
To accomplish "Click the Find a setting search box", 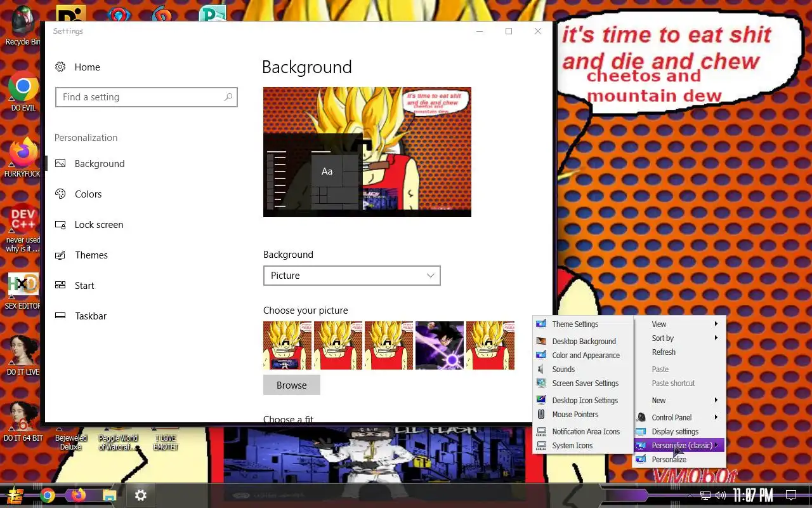I will click(147, 97).
